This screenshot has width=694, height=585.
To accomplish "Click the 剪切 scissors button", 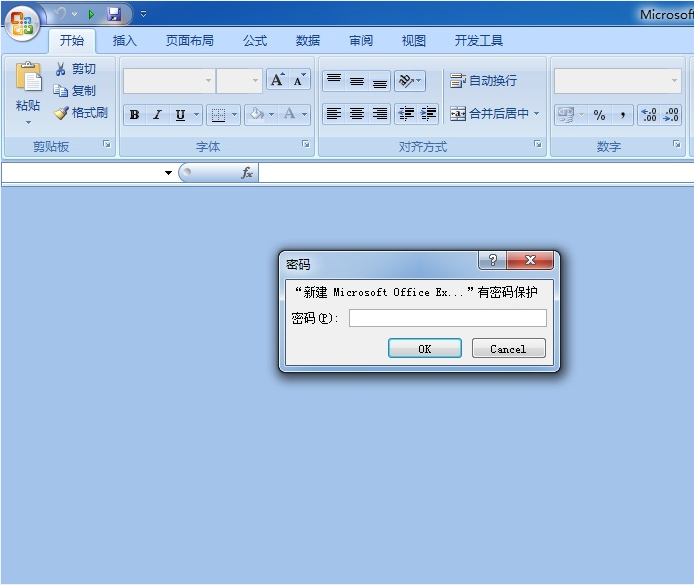I will click(x=75, y=69).
